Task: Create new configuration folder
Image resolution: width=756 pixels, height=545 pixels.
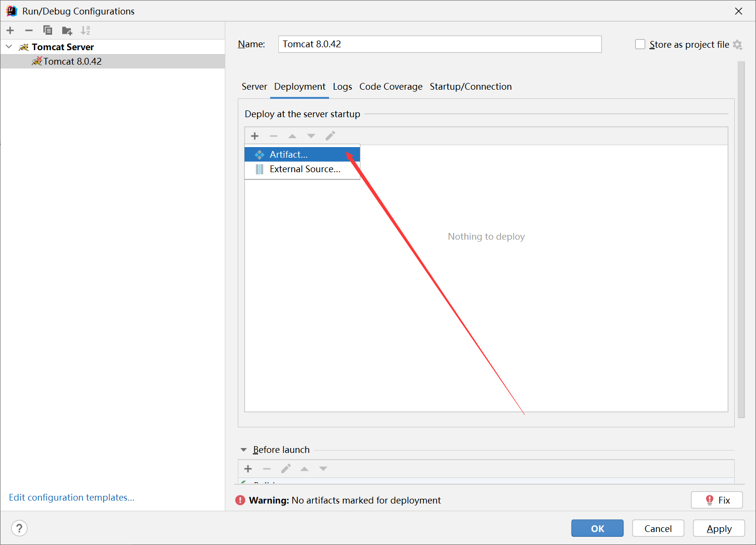Action: coord(67,31)
